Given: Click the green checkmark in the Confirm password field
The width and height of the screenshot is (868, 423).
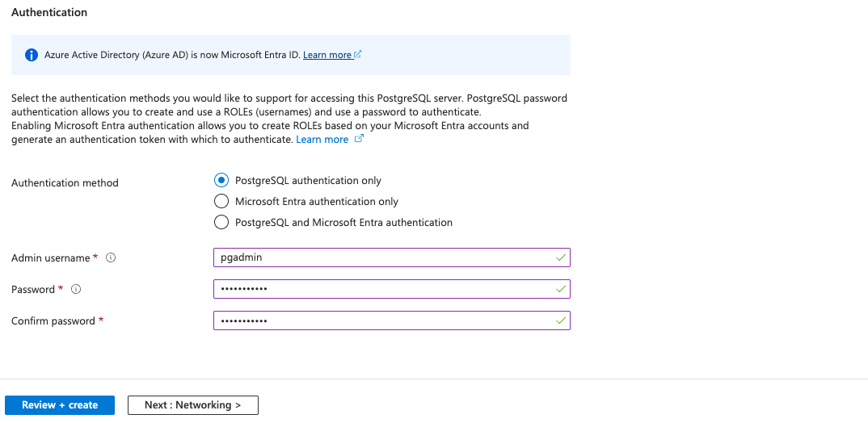Looking at the screenshot, I should click(561, 320).
